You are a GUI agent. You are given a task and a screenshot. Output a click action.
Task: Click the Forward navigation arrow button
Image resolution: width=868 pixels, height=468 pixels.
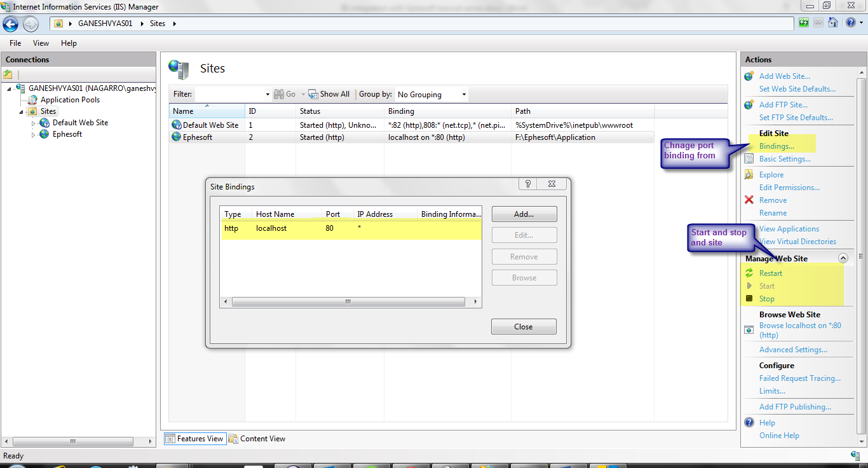31,24
